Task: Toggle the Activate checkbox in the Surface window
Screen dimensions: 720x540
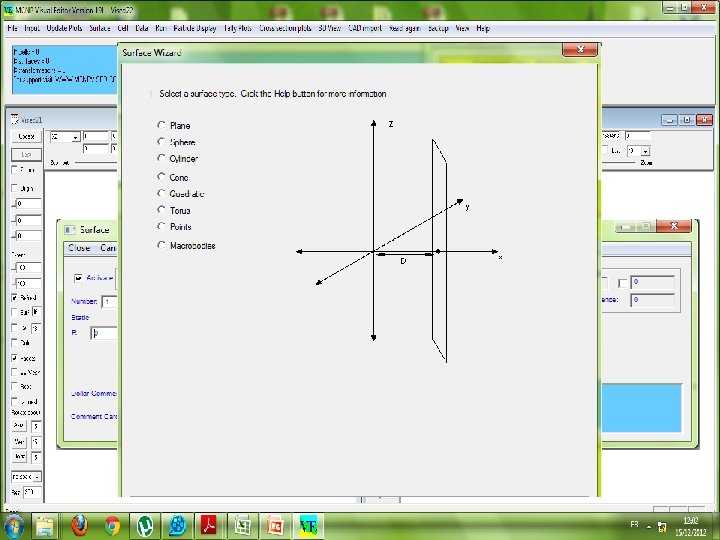Action: (x=78, y=278)
